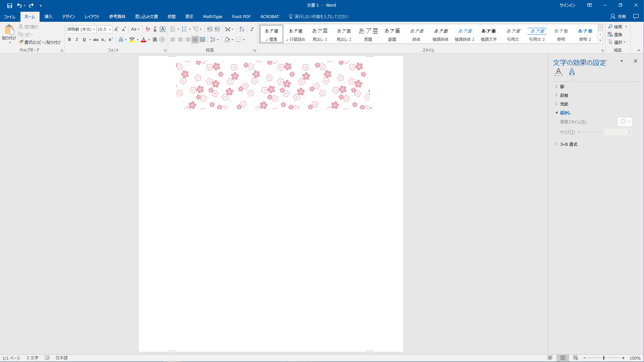644x362 pixels.
Task: Apply text highlight color
Action: (132, 40)
